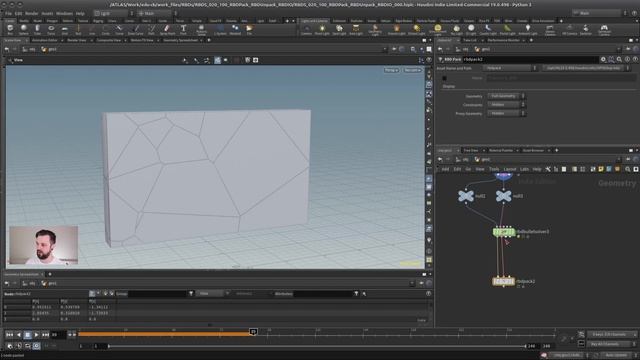Select the File shelf tool
Screen dimensions: 640x360
[249, 29]
